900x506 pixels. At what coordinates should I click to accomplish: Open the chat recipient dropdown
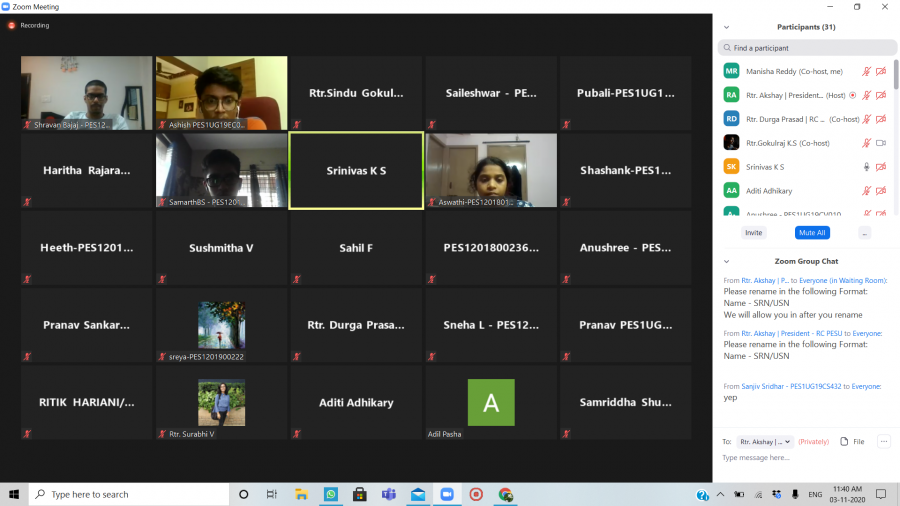coord(765,441)
